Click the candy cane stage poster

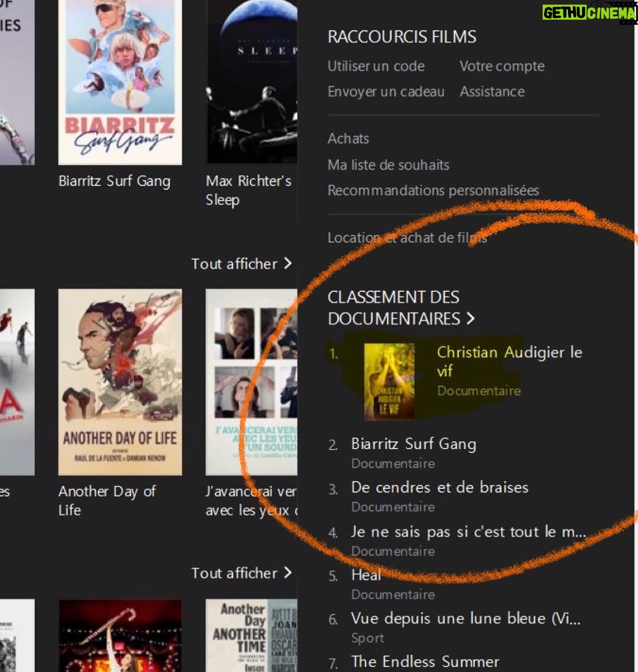[x=120, y=636]
